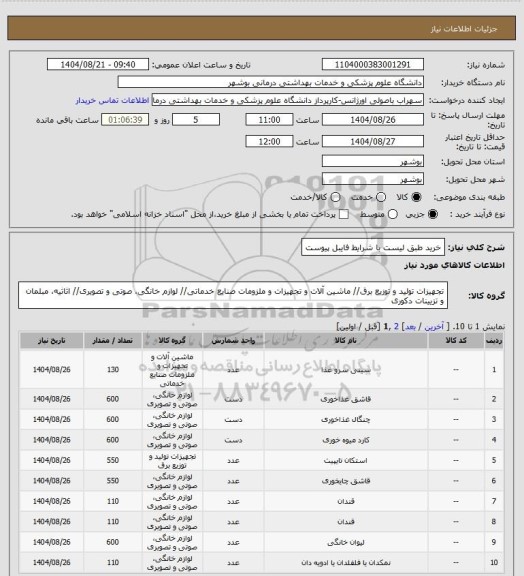The image size is (524, 576).
Task: Click the price validity date 1404/08/27 field
Action: [x=373, y=141]
